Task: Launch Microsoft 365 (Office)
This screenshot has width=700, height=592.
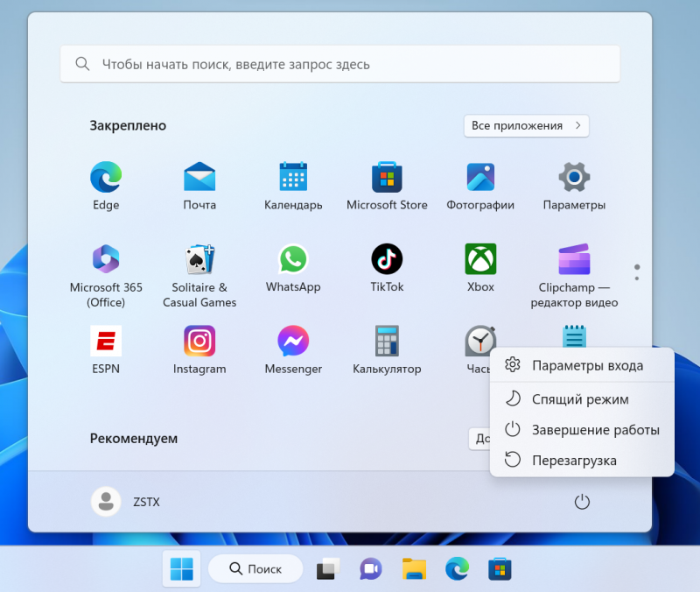Action: (x=106, y=276)
